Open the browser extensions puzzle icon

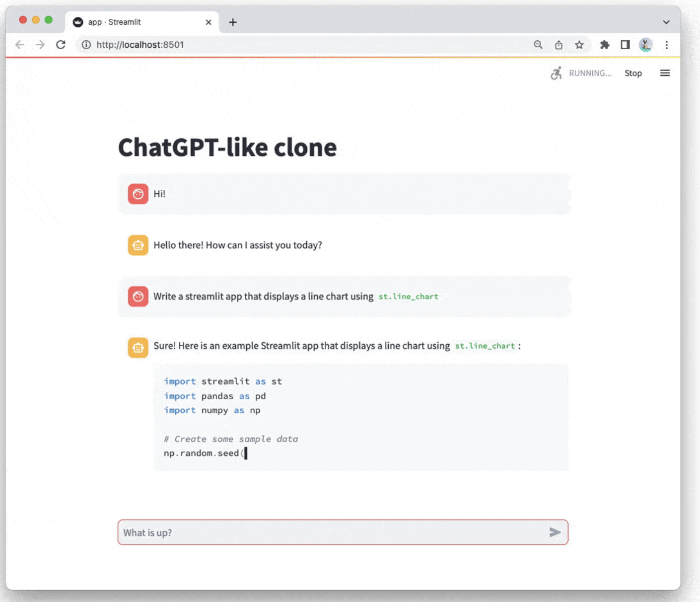[605, 45]
